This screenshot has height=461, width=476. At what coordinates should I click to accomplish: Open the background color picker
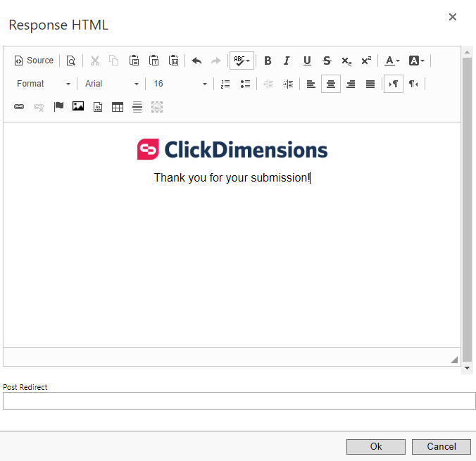(416, 61)
